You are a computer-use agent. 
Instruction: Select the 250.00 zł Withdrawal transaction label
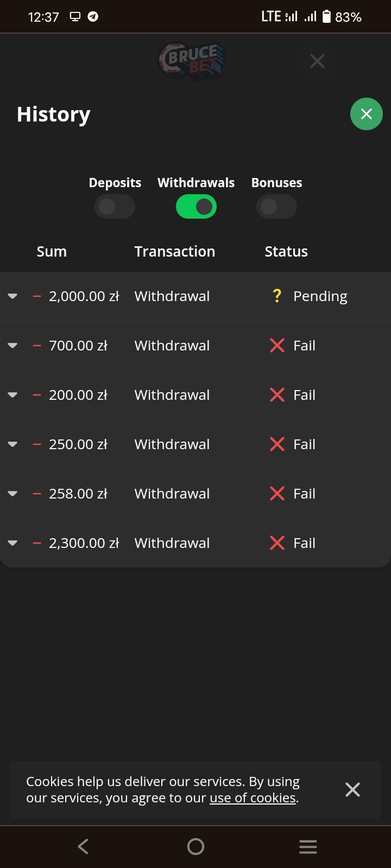tap(172, 444)
